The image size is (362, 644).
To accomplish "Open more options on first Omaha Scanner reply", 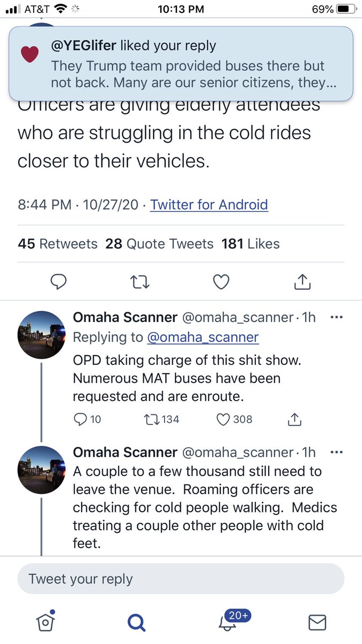I will (336, 317).
